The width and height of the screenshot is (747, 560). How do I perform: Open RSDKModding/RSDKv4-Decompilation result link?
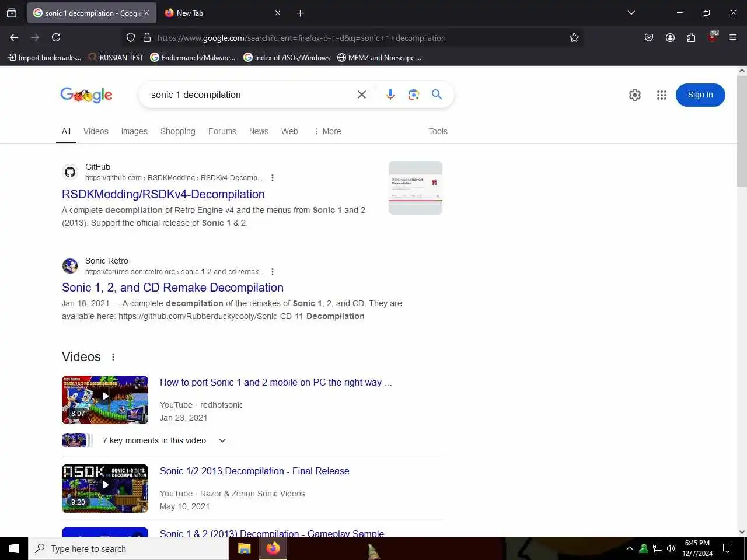(x=163, y=194)
